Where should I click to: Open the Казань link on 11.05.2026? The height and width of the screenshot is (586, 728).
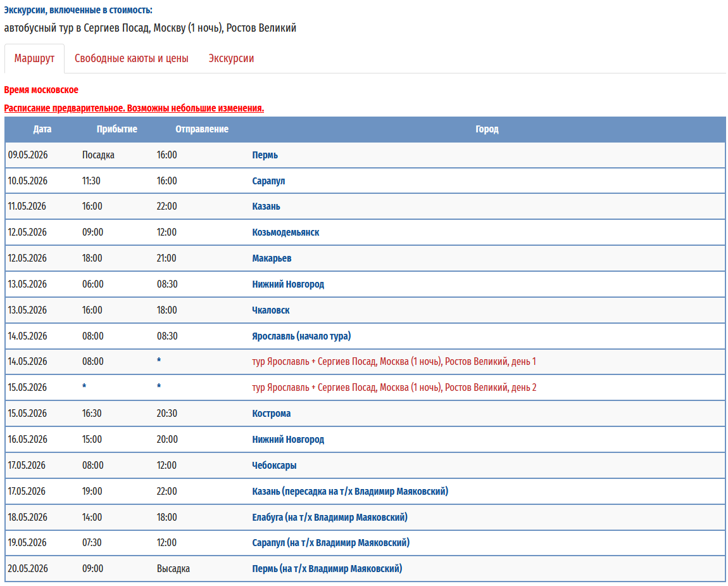[x=266, y=207]
